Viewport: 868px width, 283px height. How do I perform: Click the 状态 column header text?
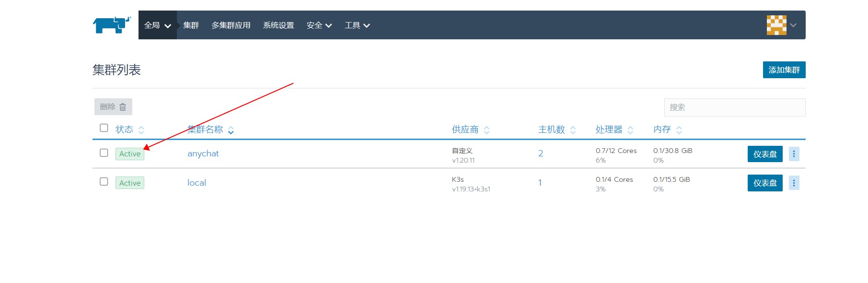(x=124, y=130)
